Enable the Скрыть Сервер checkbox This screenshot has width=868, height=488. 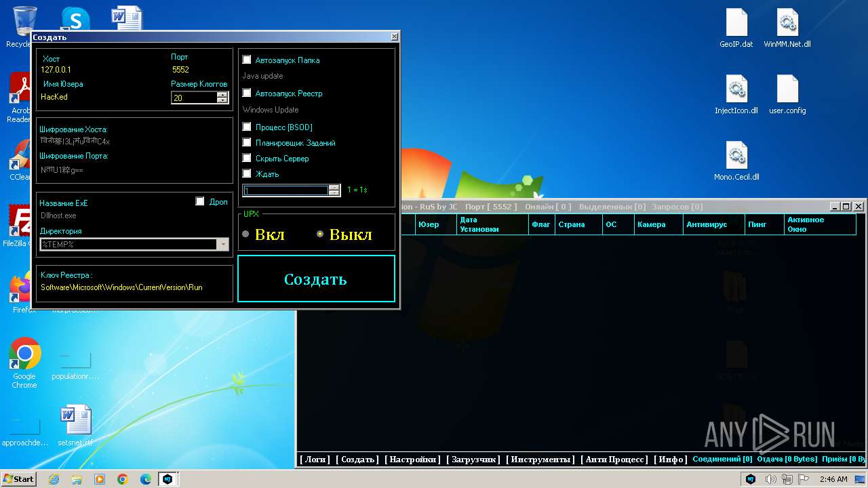[x=247, y=158]
